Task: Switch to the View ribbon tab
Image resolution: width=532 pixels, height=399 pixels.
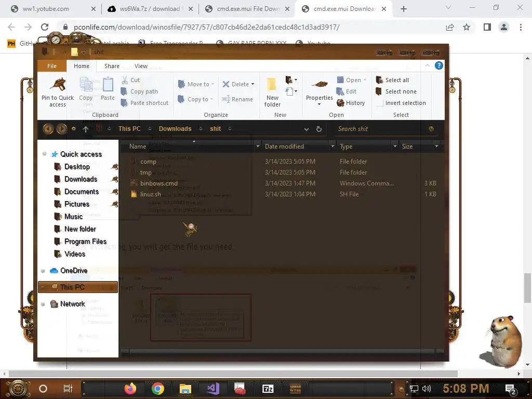Action: [141, 66]
